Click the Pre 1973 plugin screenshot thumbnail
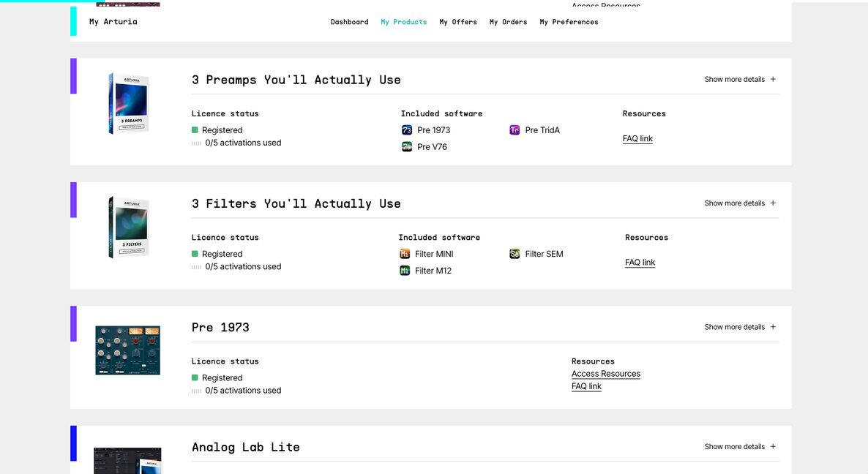The width and height of the screenshot is (868, 474). pyautogui.click(x=127, y=350)
